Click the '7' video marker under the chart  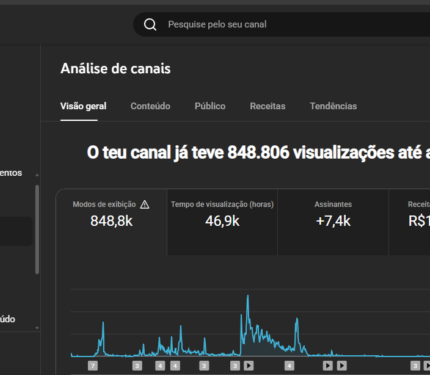point(93,366)
